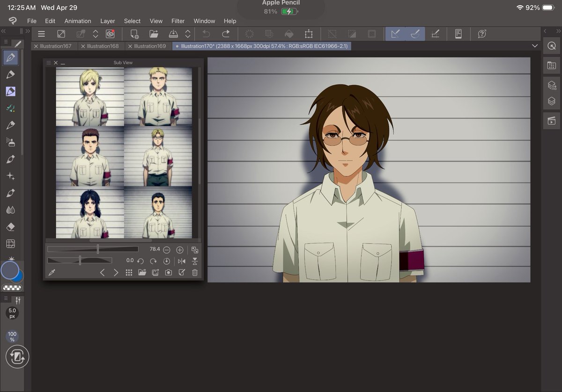Image resolution: width=562 pixels, height=392 pixels.
Task: Open the smartphone companion mode icon
Action: [x=458, y=34]
